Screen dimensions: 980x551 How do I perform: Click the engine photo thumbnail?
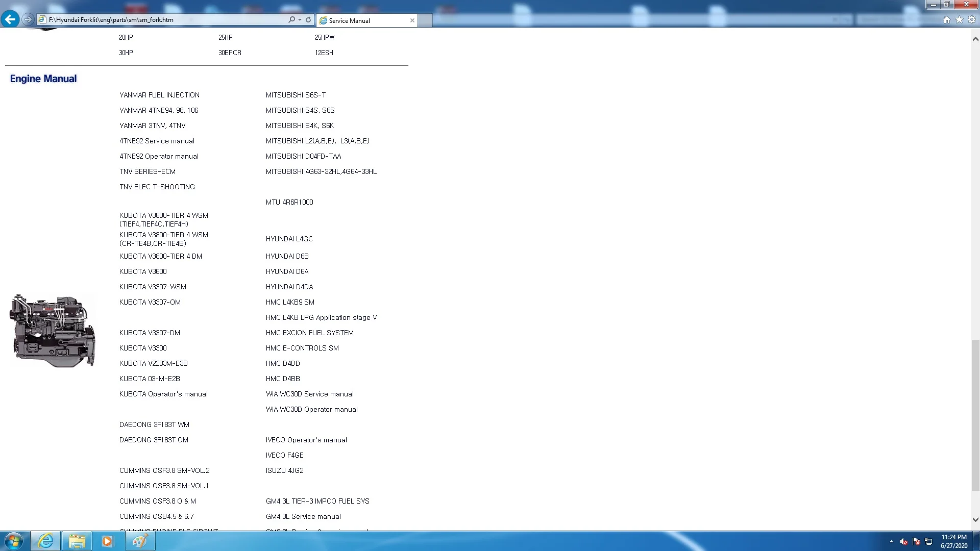(53, 331)
